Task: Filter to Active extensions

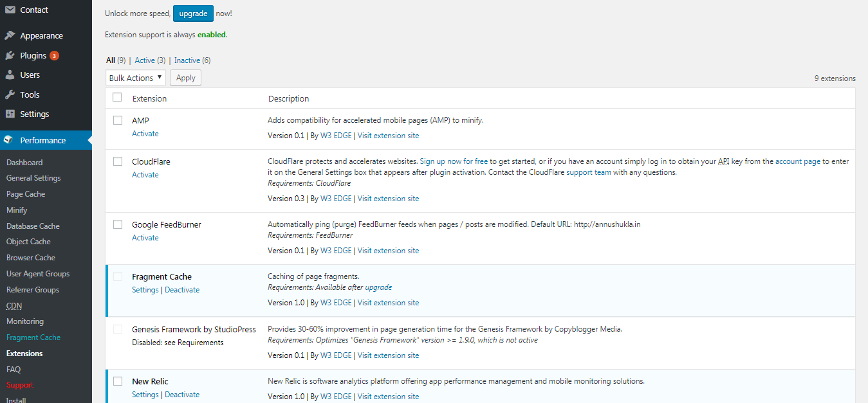Action: [150, 60]
